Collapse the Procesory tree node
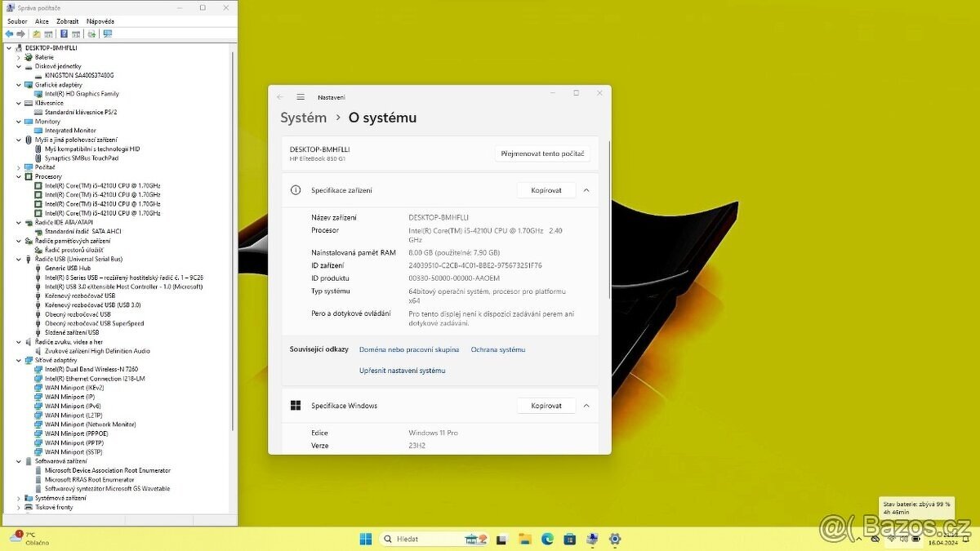Viewport: 980px width, 551px height. [x=19, y=176]
